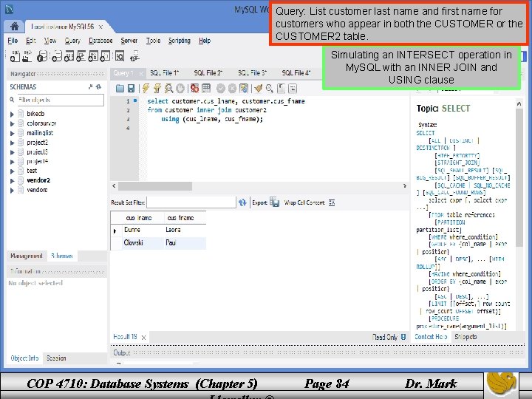Click the query editor horizontal scrollbar thumb
This screenshot has width=532, height=399.
click(x=155, y=186)
